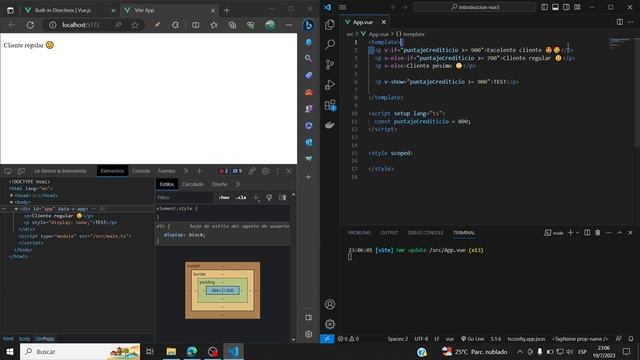
Task: Kill the terminal with the trash icon
Action: [x=598, y=233]
